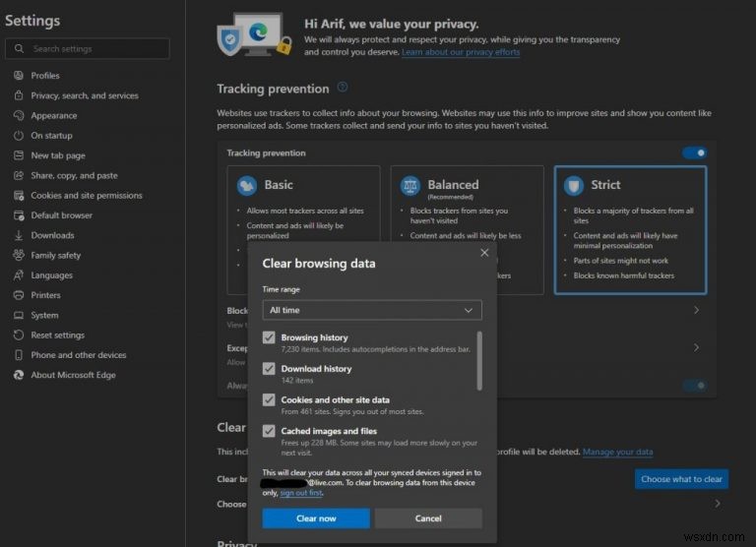756x547 pixels.
Task: Open Cookies and site permissions page
Action: 87,195
